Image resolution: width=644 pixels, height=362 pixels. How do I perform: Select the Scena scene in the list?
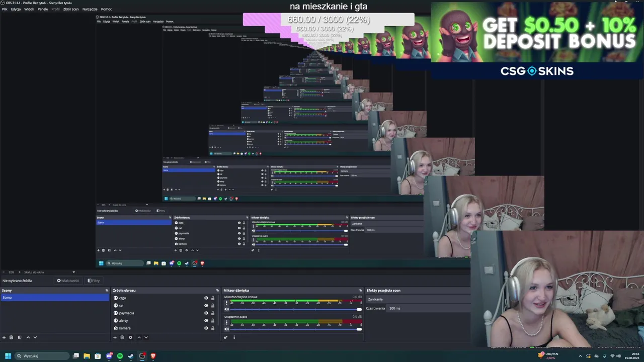[54, 297]
